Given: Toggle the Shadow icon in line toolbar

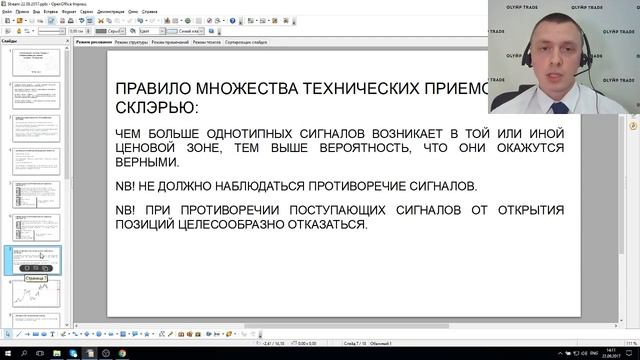Looking at the screenshot, I should click(x=211, y=31).
